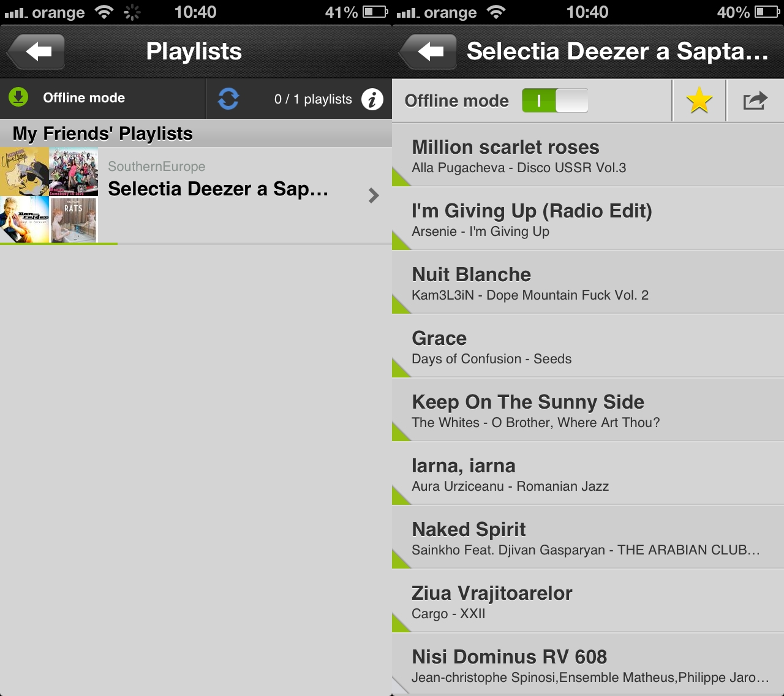Expand the Selectia Deezer playlist chevron

[374, 195]
